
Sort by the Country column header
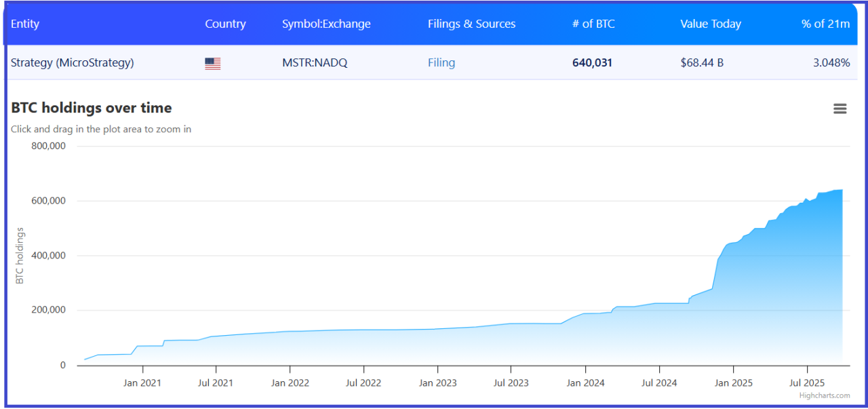pos(225,24)
